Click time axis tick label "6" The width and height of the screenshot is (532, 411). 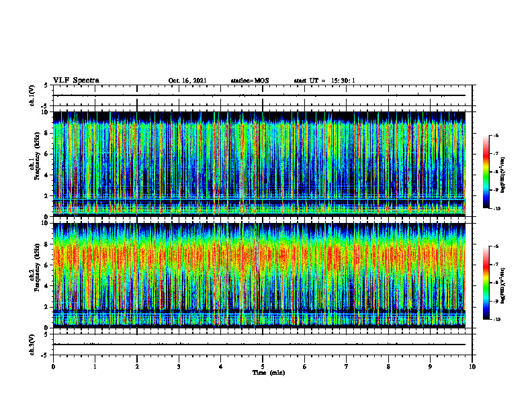tap(305, 367)
